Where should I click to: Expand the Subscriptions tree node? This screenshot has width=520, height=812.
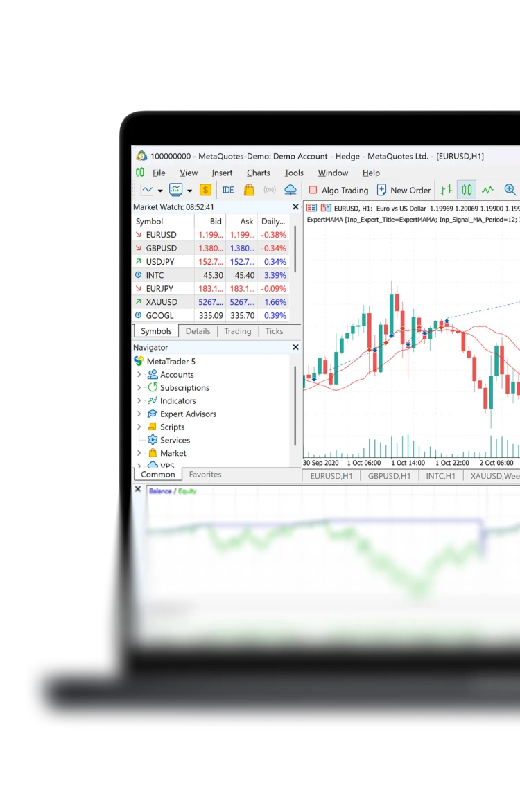coord(139,387)
